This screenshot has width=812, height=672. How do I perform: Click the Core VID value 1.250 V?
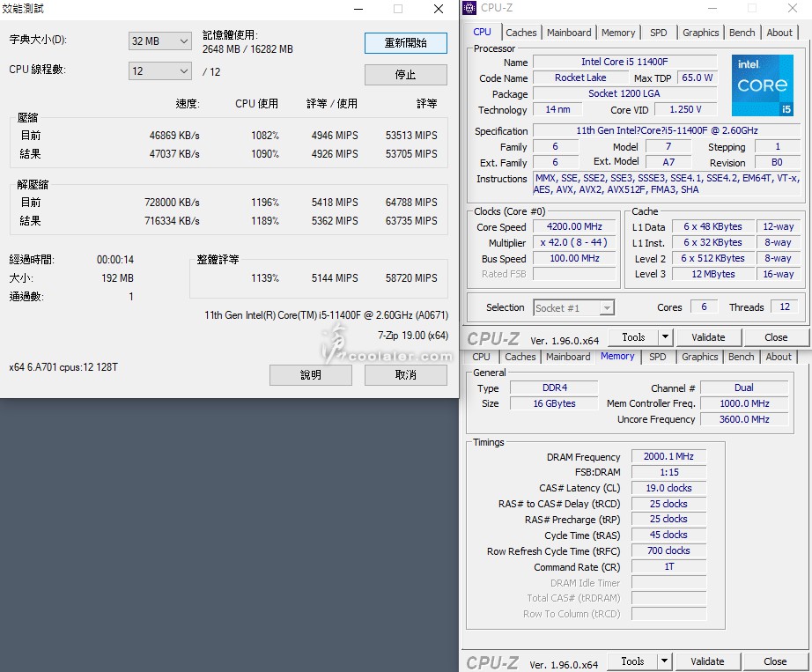coord(686,109)
